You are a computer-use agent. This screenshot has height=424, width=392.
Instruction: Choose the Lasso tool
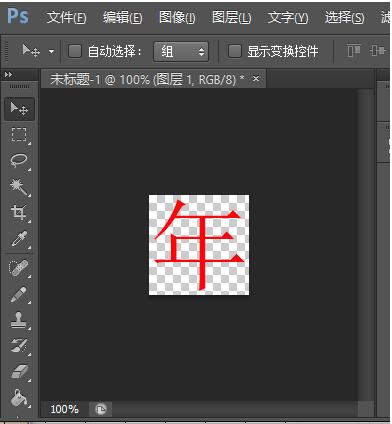(19, 161)
